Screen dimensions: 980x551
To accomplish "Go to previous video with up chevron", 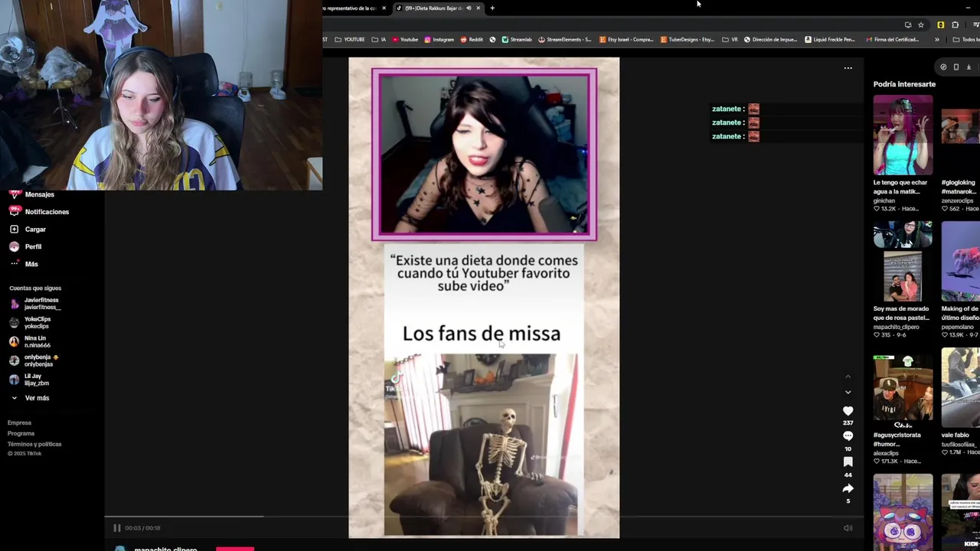I will [x=848, y=377].
